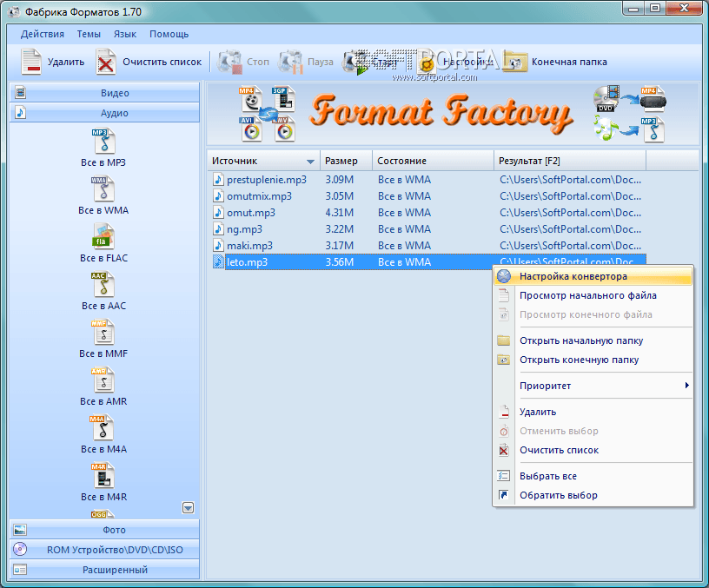Viewport: 709px width, 588px height.
Task: Click the picture icon beside Фото
Action: 20,530
